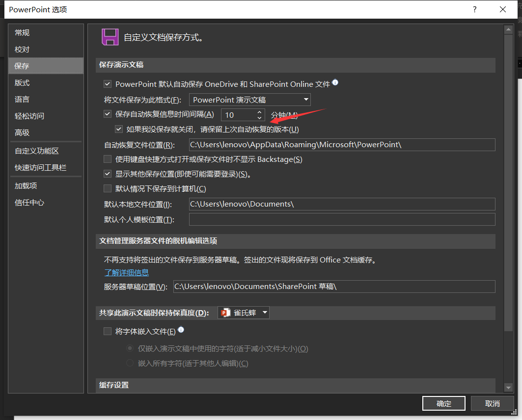Click the 文档管理服务器文件的脱机编辑选项 header
The width and height of the screenshot is (522, 420).
[x=295, y=241]
